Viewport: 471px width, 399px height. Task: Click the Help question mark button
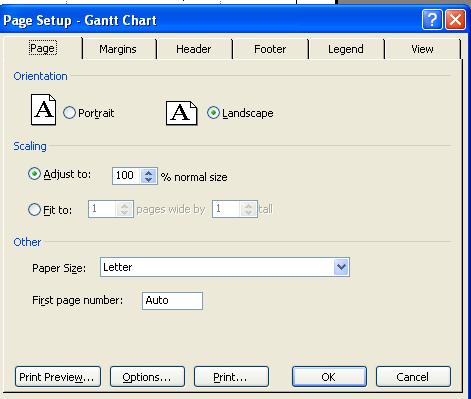coord(432,20)
